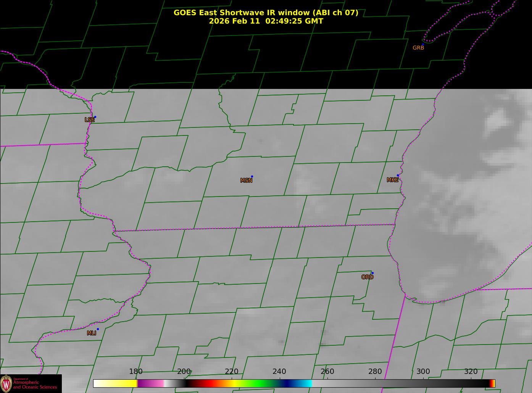Click the blue GRB station marker dot
Viewport: 532px width, 393px height.
[423, 44]
